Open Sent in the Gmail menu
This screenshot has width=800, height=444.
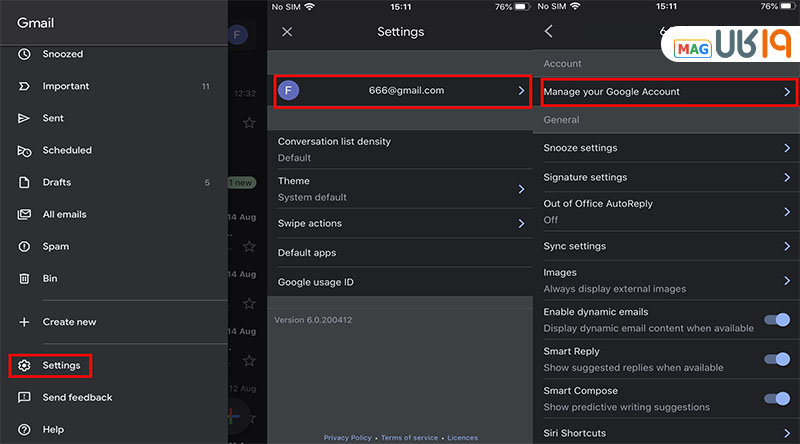(53, 118)
